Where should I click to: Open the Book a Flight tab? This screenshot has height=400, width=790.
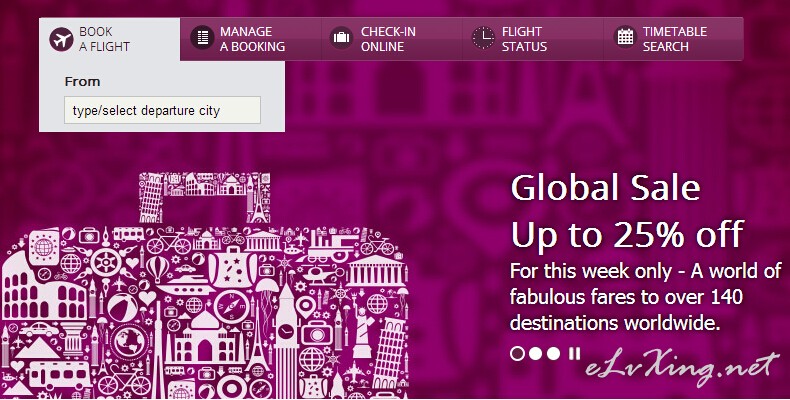(109, 39)
